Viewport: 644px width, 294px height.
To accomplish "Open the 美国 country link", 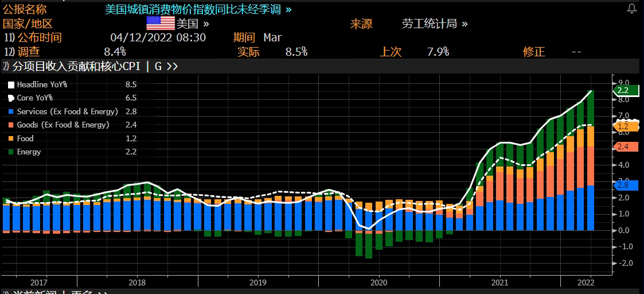I will pos(193,24).
